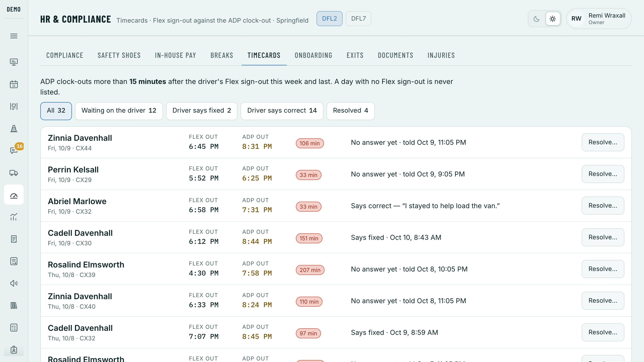Open the Onboarding tab
This screenshot has height=362, width=644.
(313, 55)
